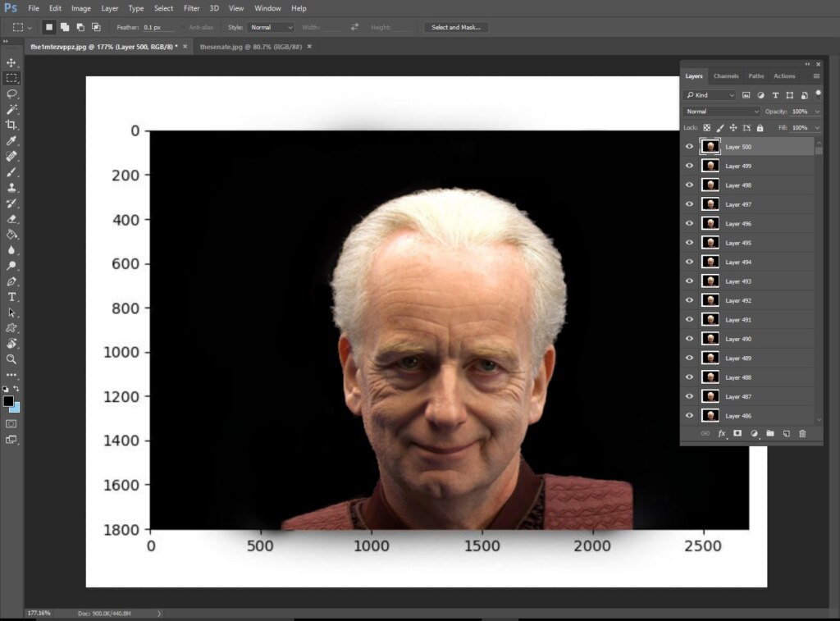Open the layer fx styles icon

[722, 433]
